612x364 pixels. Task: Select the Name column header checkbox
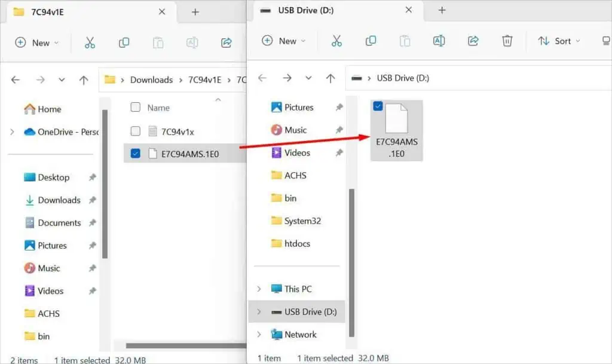[136, 108]
